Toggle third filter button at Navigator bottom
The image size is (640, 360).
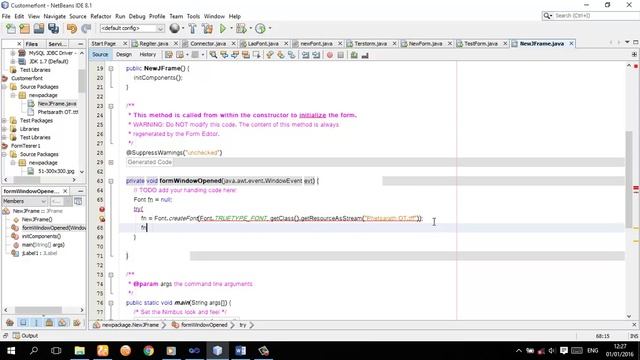[x=36, y=323]
